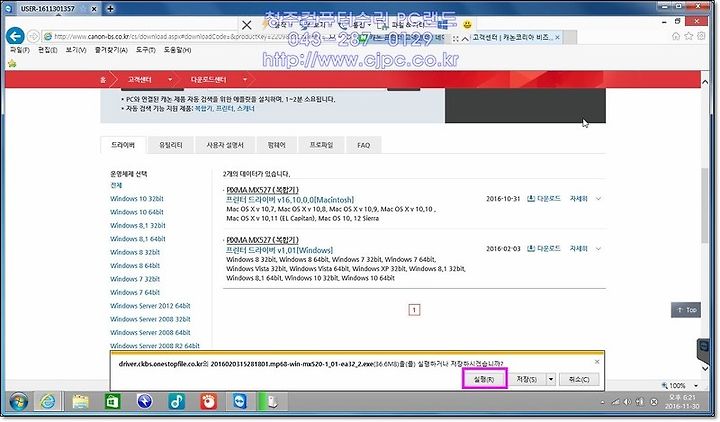Click the 홈 breadcrumb in the red bar
This screenshot has height=422, width=720.
103,80
